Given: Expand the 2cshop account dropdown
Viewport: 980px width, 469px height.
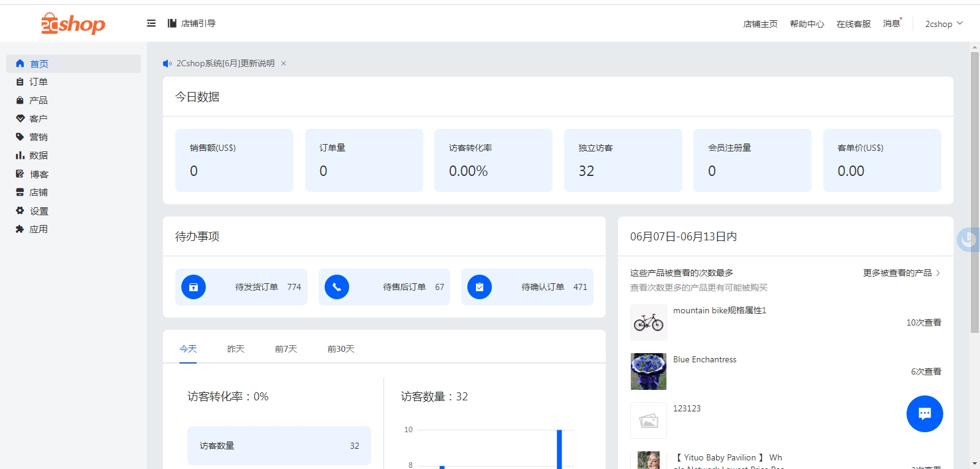Looking at the screenshot, I should (x=944, y=24).
